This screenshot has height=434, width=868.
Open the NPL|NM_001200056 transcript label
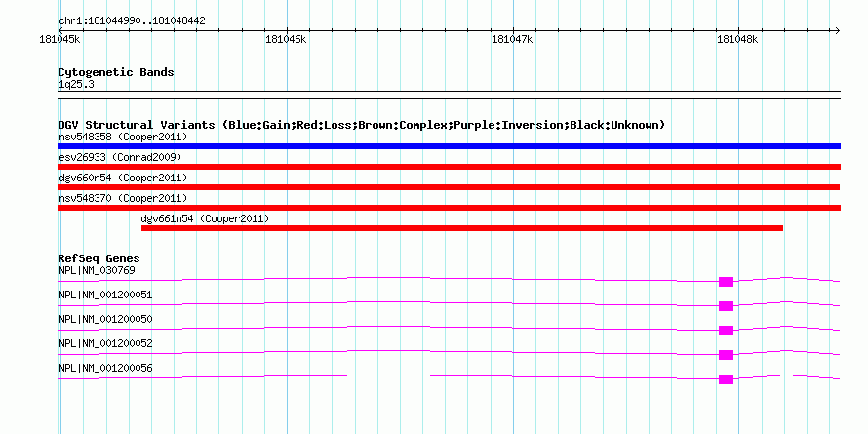[x=105, y=368]
